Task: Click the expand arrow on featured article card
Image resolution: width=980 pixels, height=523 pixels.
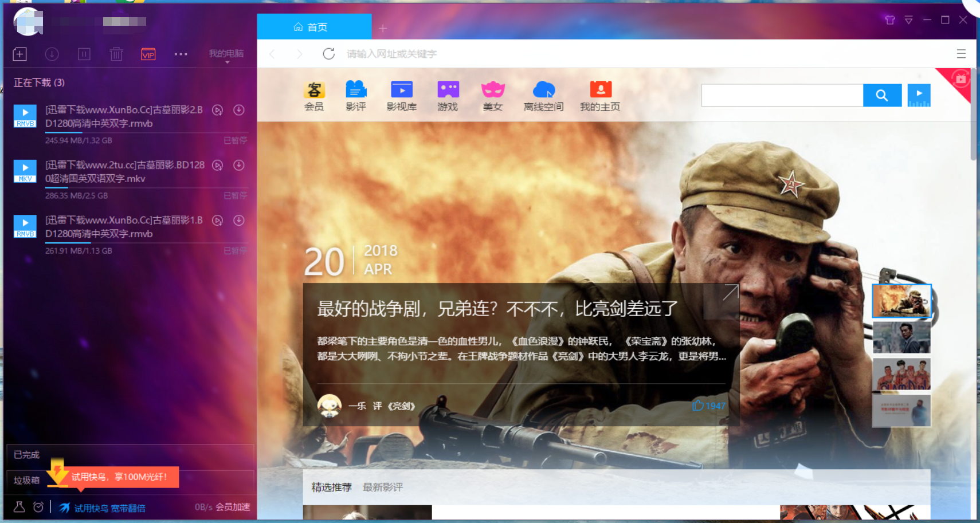Action: [730, 293]
